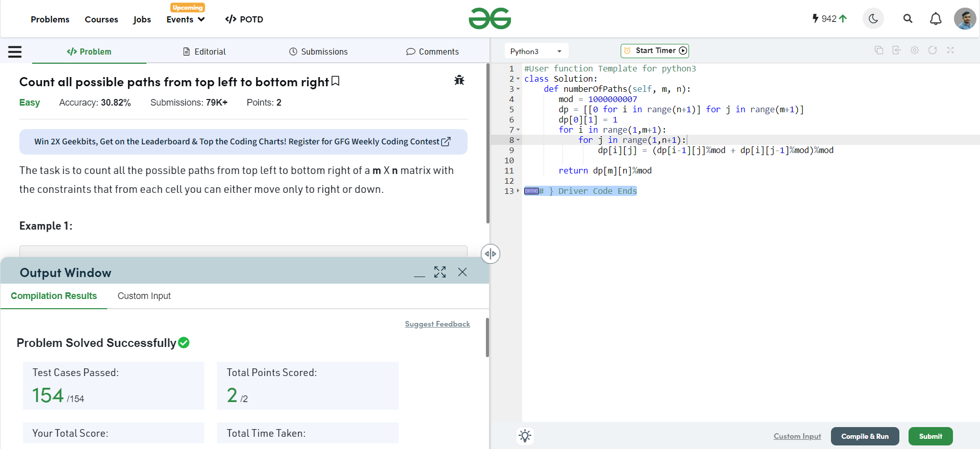Open the search magnifier icon
Viewport: 980px width, 449px height.
tap(908, 19)
